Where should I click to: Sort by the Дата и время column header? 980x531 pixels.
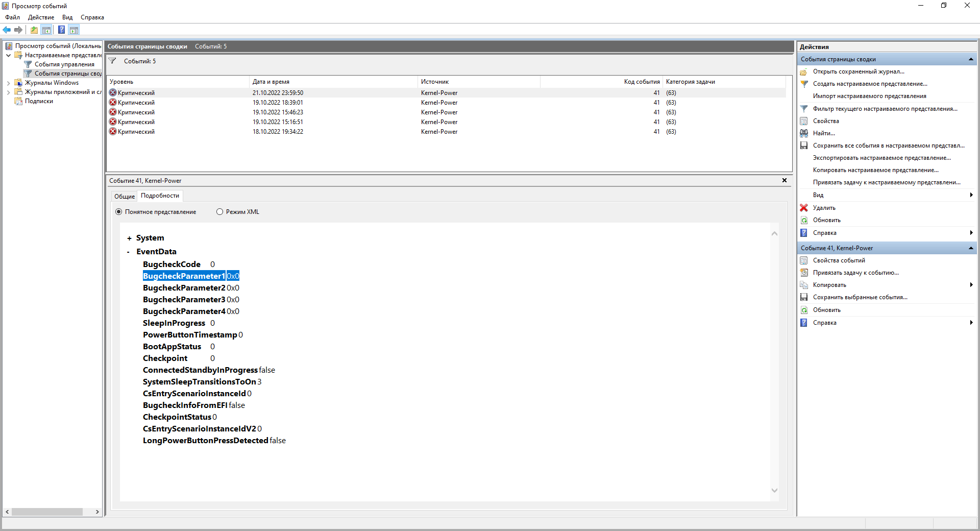[x=334, y=82]
